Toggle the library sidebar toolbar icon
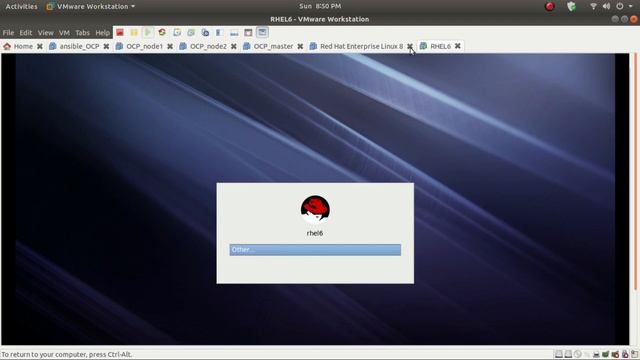This screenshot has height=360, width=640. (x=219, y=32)
